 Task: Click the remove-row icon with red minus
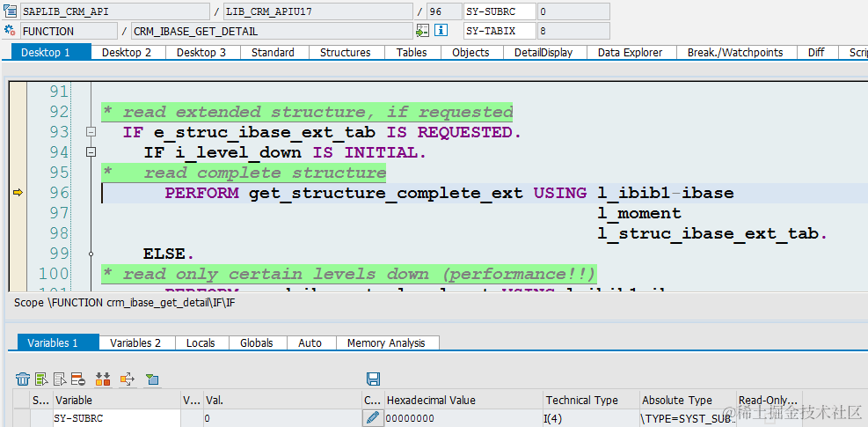77,379
